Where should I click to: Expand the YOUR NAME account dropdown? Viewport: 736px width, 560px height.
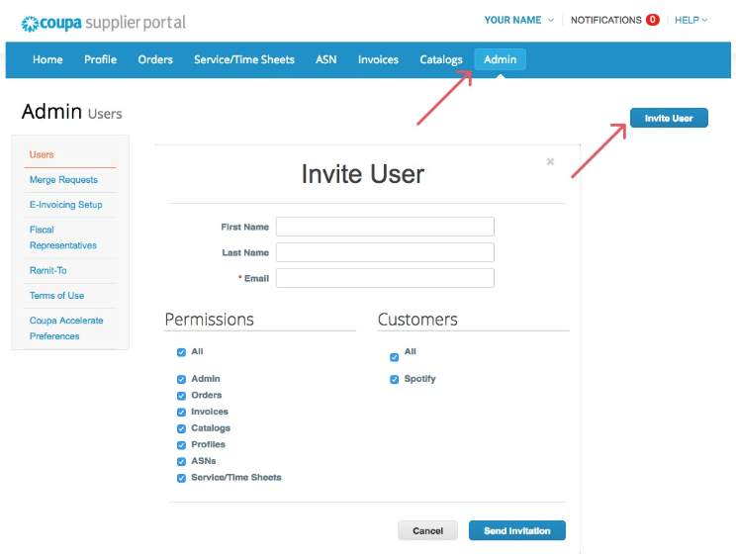pyautogui.click(x=518, y=20)
